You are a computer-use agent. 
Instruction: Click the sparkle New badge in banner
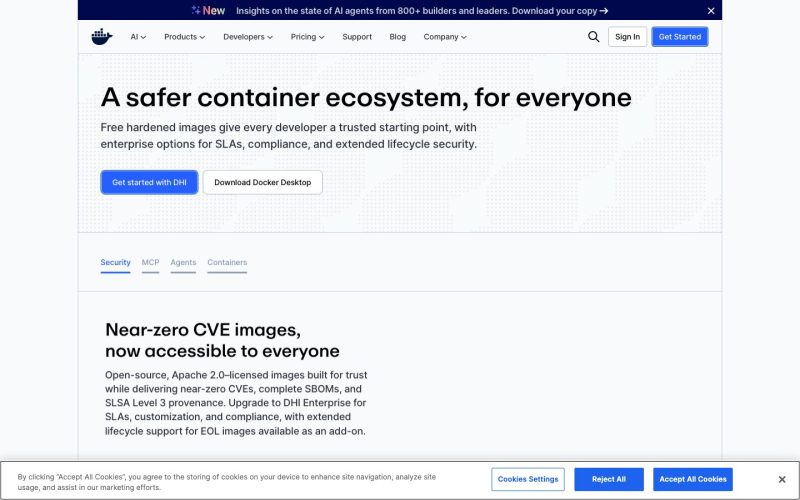(208, 11)
